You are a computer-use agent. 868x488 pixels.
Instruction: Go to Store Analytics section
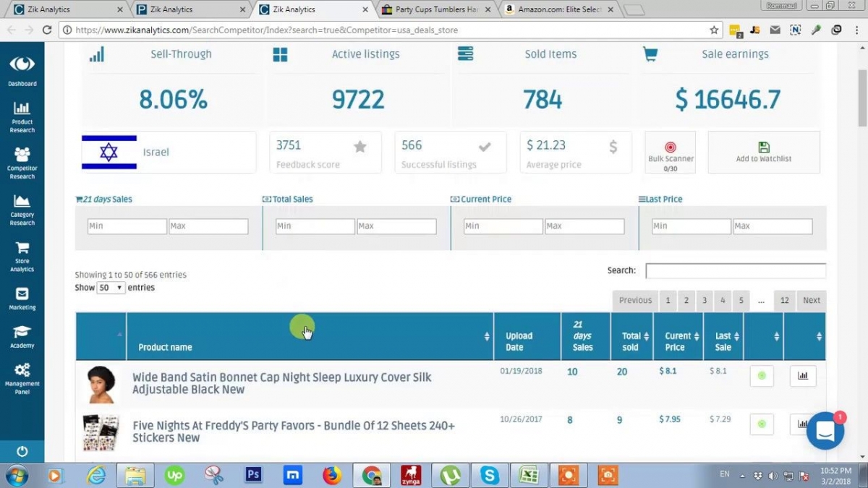(22, 257)
